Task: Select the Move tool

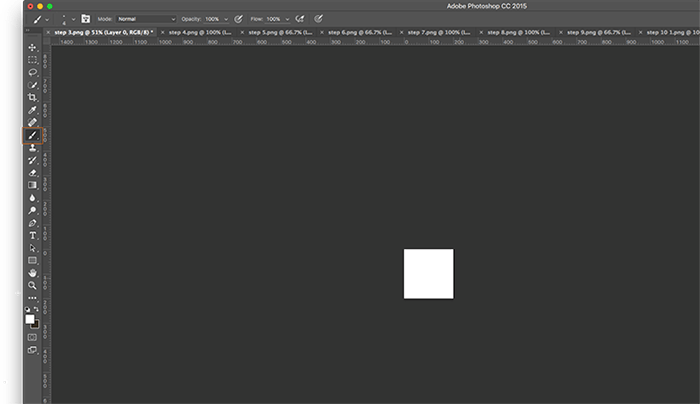Action: pos(32,47)
